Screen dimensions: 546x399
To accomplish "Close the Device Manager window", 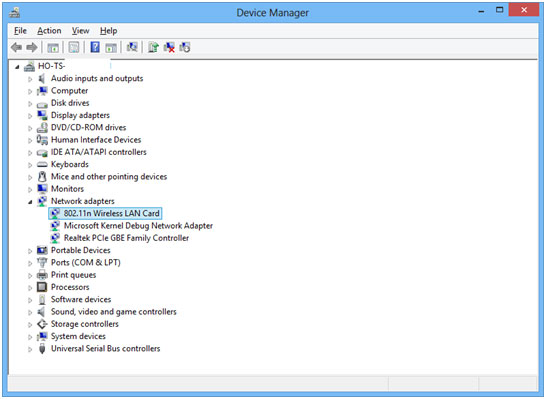I will (524, 10).
